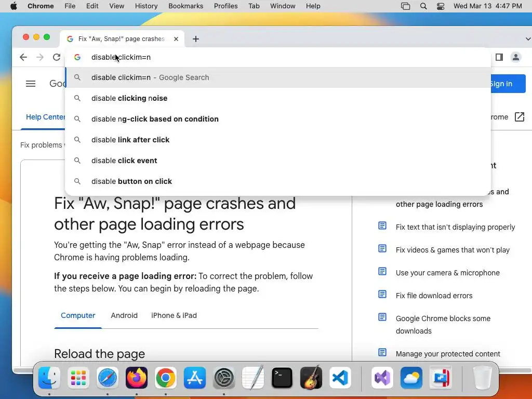532x399 pixels.
Task: Switch to the Computer tab
Action: tap(78, 315)
